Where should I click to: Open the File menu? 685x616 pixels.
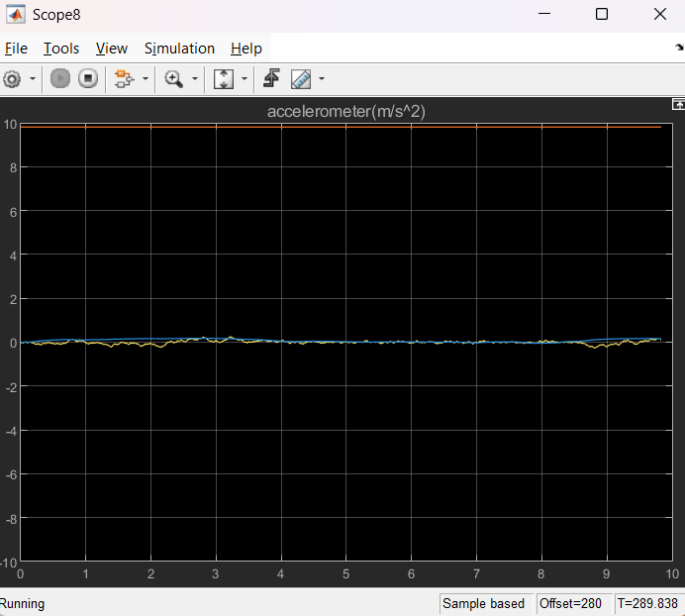pyautogui.click(x=17, y=49)
